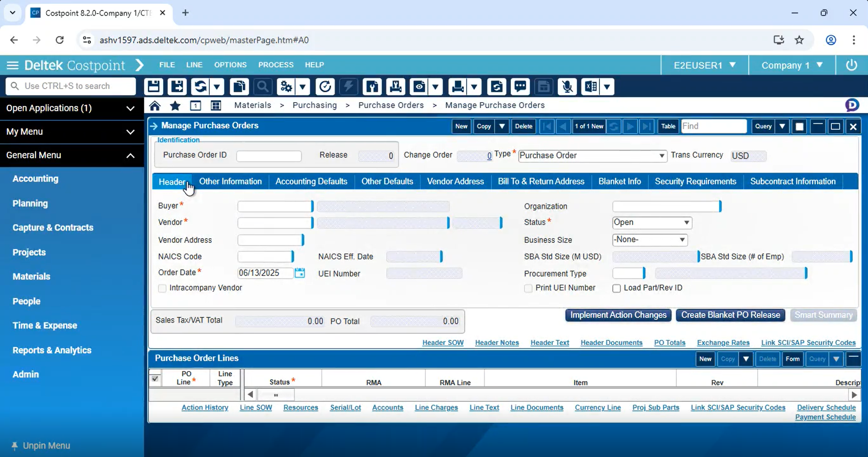Open the PROCESS menu
The image size is (868, 457).
[276, 65]
